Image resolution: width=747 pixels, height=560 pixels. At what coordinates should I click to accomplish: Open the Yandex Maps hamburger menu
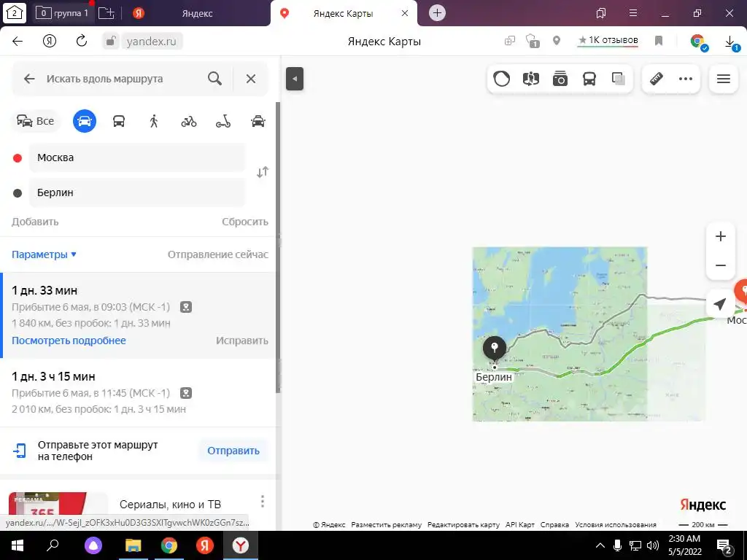pyautogui.click(x=723, y=79)
